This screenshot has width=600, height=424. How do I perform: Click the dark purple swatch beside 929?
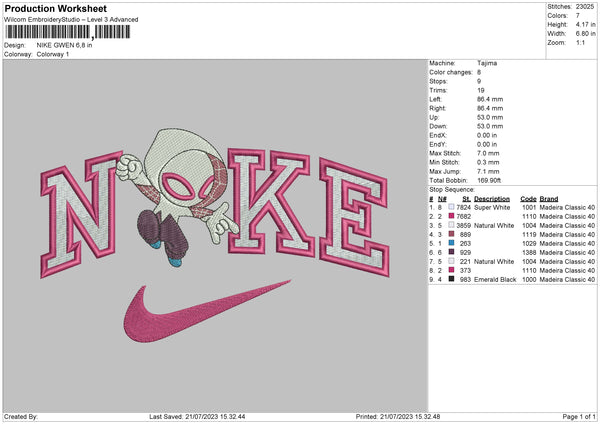tap(452, 252)
